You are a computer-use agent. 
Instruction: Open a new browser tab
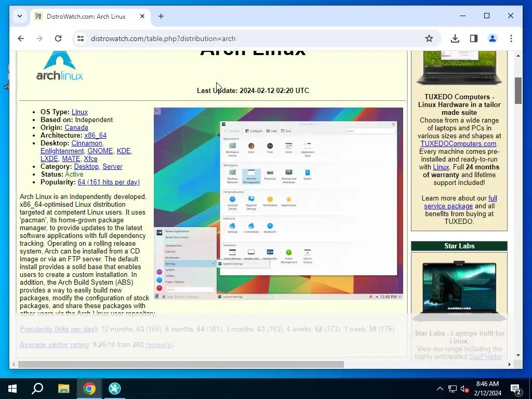coord(161,16)
